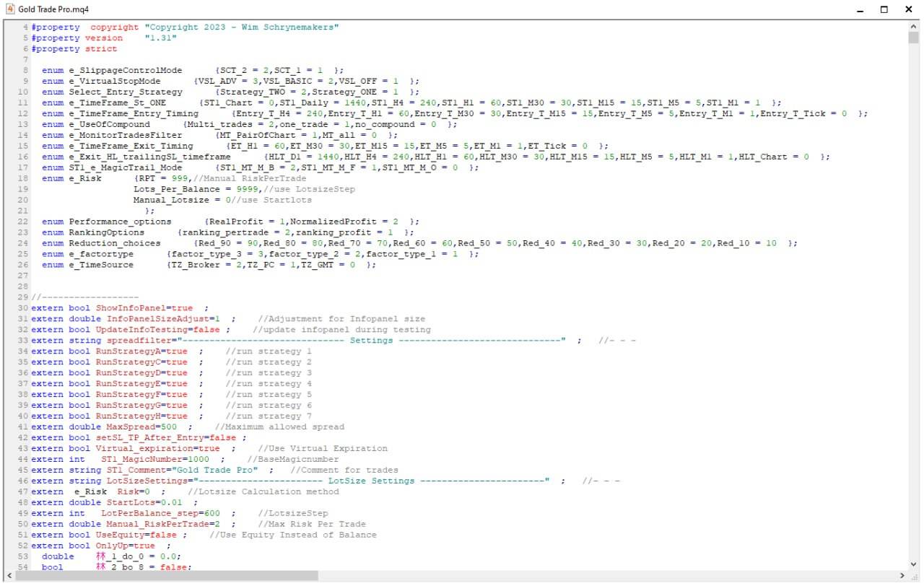
Task: Click on the "#property strict" line
Action: 74,49
